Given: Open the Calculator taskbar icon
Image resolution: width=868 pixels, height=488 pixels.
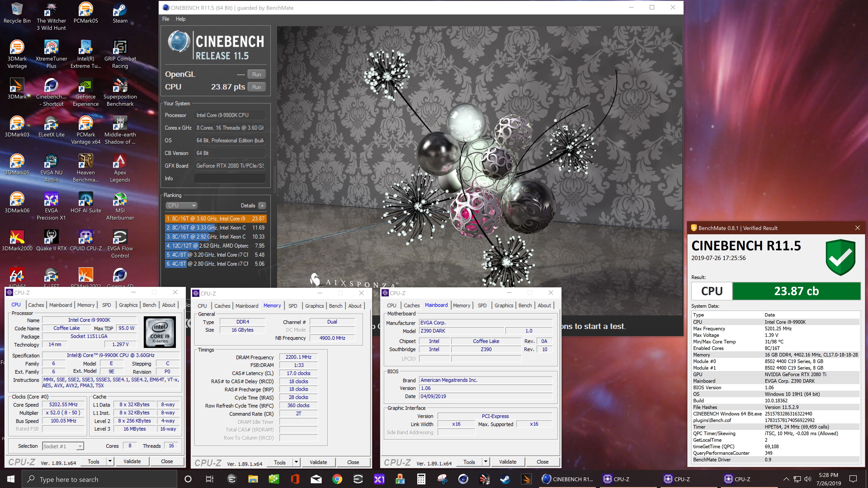Looking at the screenshot, I should pyautogui.click(x=421, y=479).
